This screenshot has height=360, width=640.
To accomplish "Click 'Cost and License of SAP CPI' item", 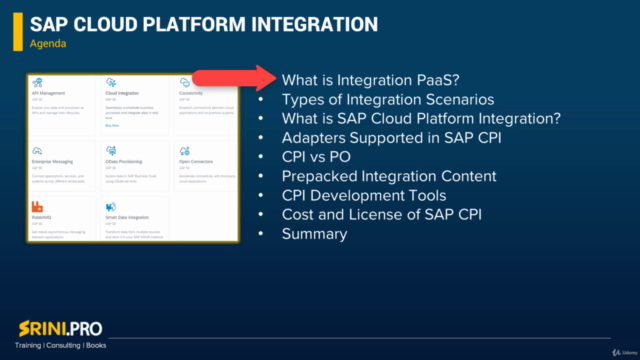I will pos(382,215).
